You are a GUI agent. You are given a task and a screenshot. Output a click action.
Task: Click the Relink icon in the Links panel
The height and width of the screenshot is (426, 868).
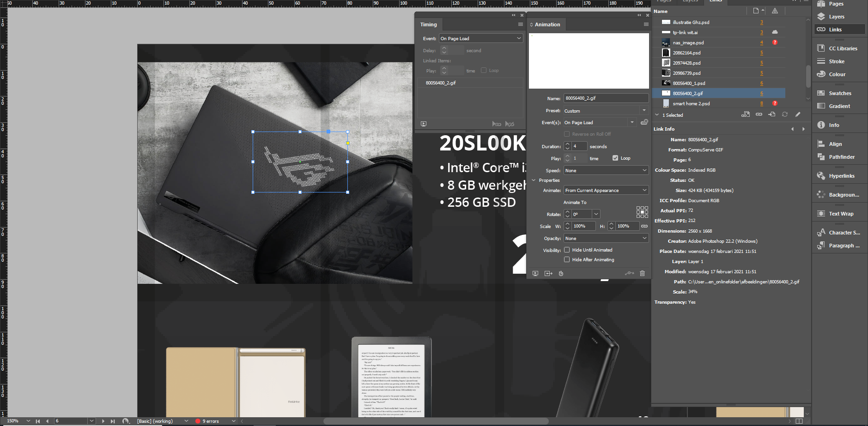click(746, 114)
